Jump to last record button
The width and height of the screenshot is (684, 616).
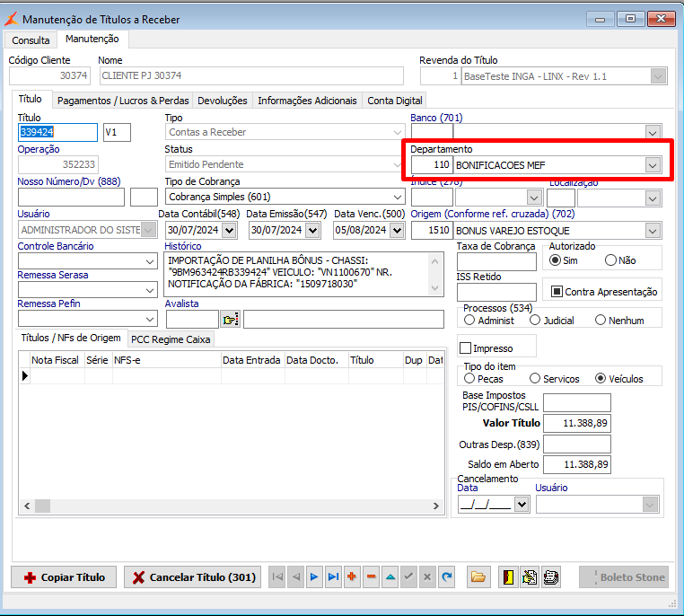click(x=333, y=577)
